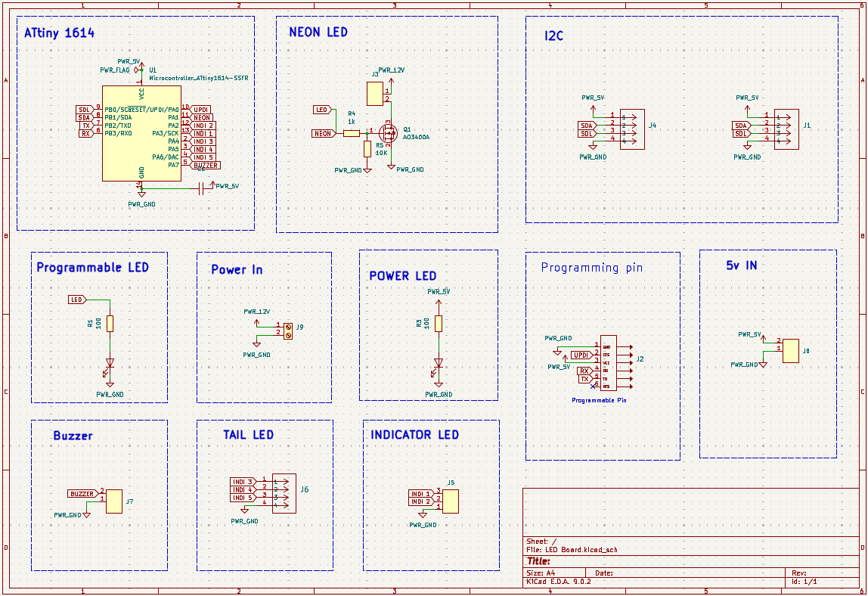Select the NEON input label before R4
This screenshot has height=596, width=868.
[x=324, y=133]
